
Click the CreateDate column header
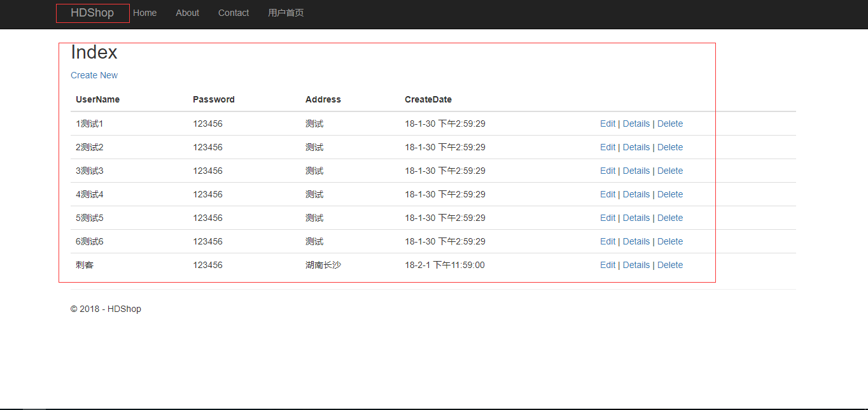(x=428, y=99)
